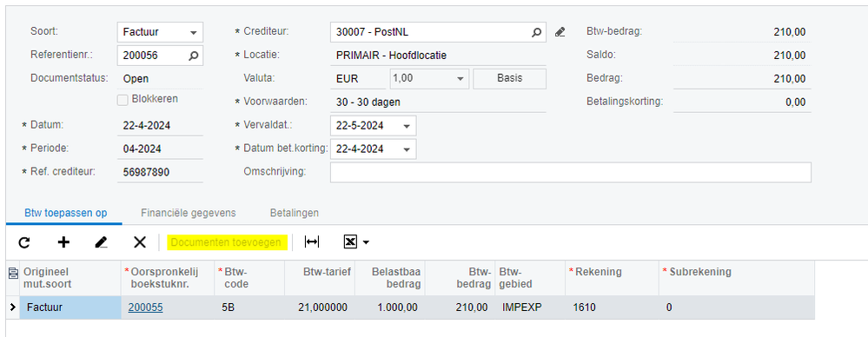868x337 pixels.
Task: Open the Soort dropdown
Action: click(193, 33)
